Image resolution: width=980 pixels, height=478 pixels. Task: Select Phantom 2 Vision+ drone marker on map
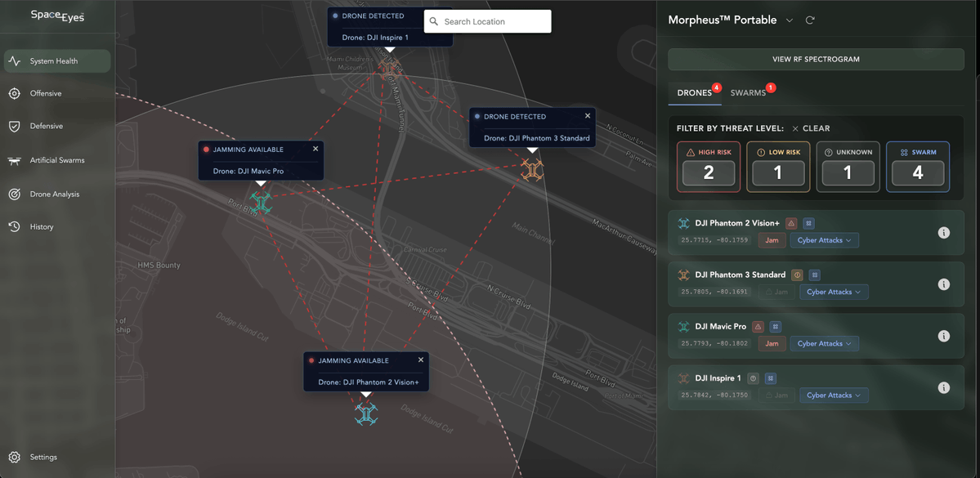366,413
